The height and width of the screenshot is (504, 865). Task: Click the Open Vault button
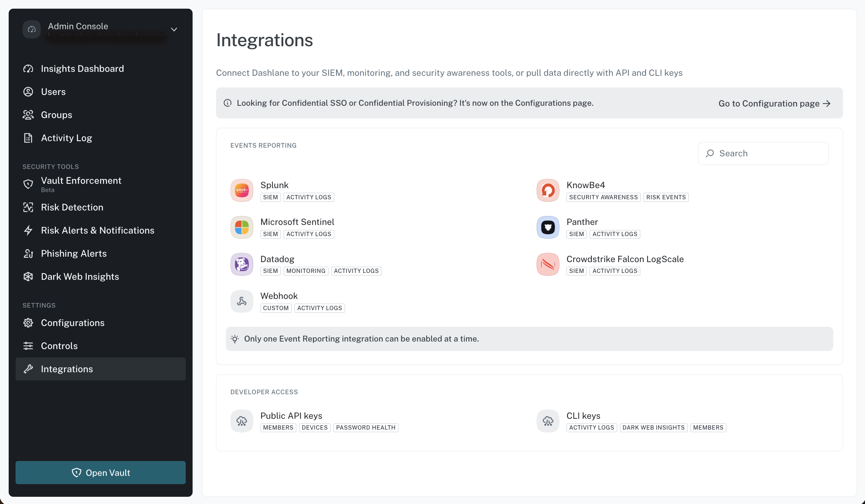click(100, 473)
